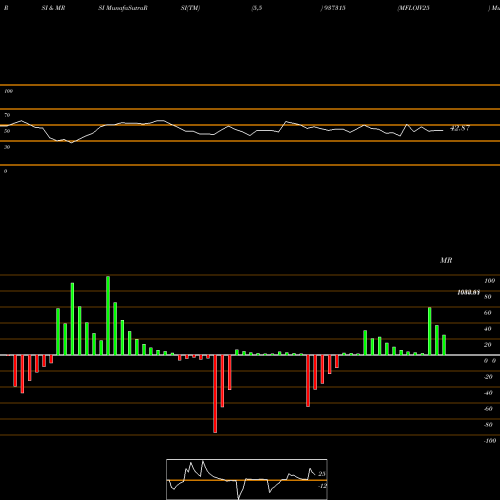Click the MR axis label 60
The height and width of the screenshot is (500, 500).
pyautogui.click(x=488, y=313)
